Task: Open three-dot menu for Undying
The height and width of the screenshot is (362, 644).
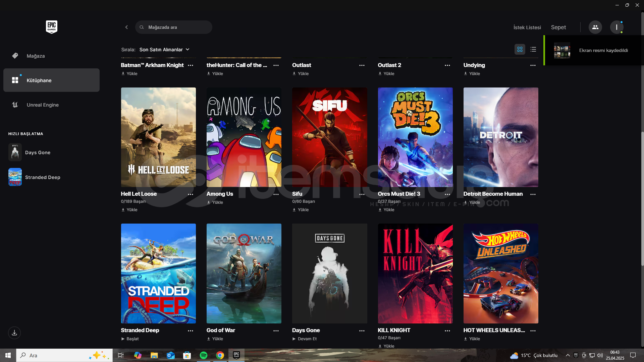Action: [x=533, y=65]
